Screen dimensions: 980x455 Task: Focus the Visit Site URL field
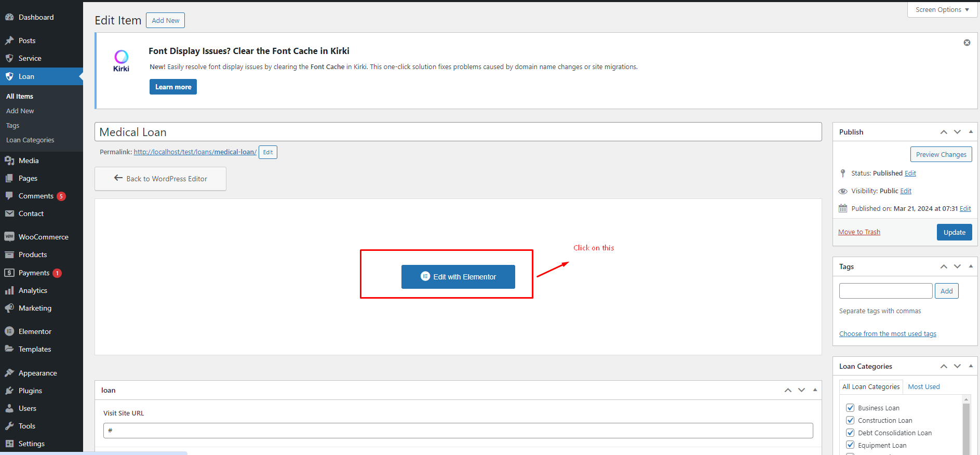coord(458,431)
